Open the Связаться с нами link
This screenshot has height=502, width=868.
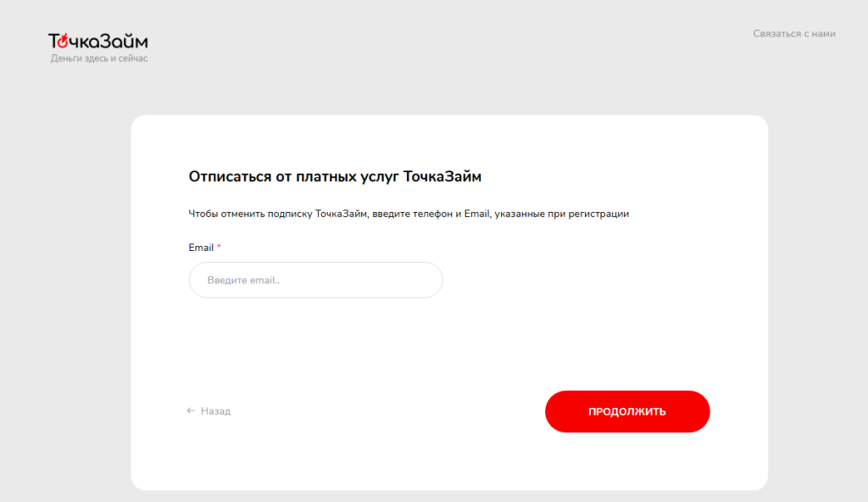793,34
